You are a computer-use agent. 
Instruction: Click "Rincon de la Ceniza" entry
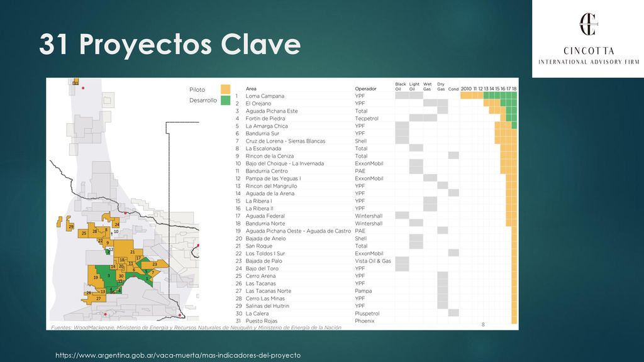tap(270, 156)
